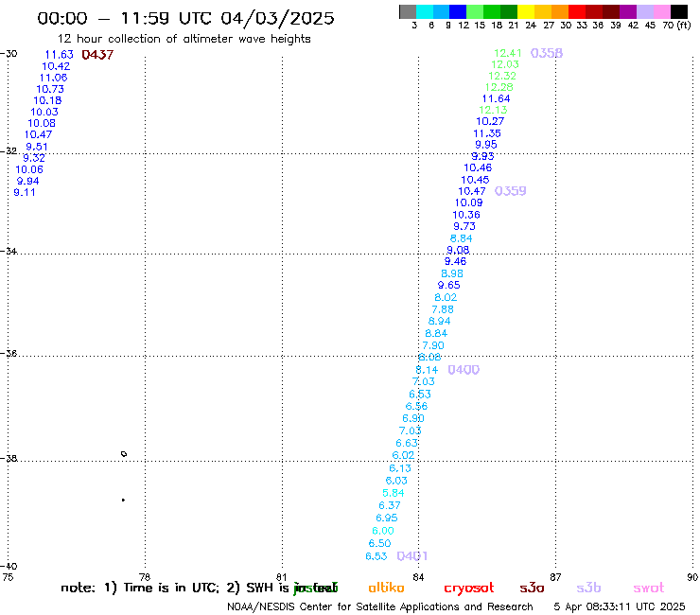700x615 pixels.
Task: Click the 8.14 wave height value
Action: (427, 370)
